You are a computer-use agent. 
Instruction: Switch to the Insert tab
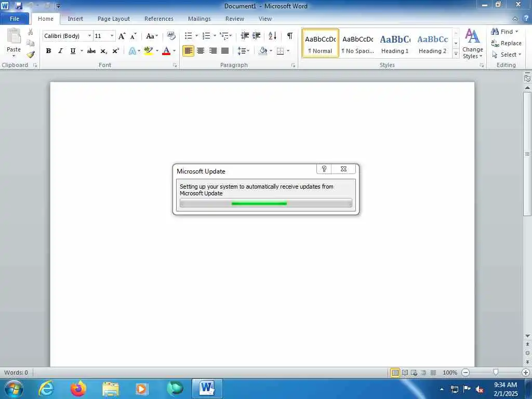pos(75,19)
